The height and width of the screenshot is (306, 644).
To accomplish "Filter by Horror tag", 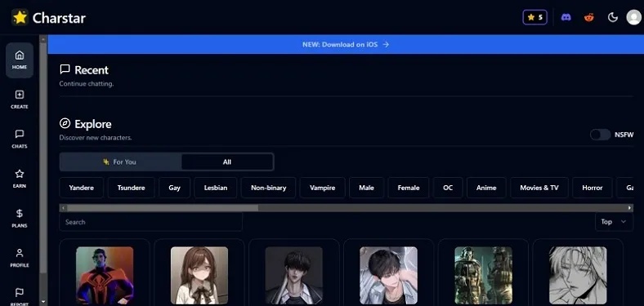I will point(593,188).
